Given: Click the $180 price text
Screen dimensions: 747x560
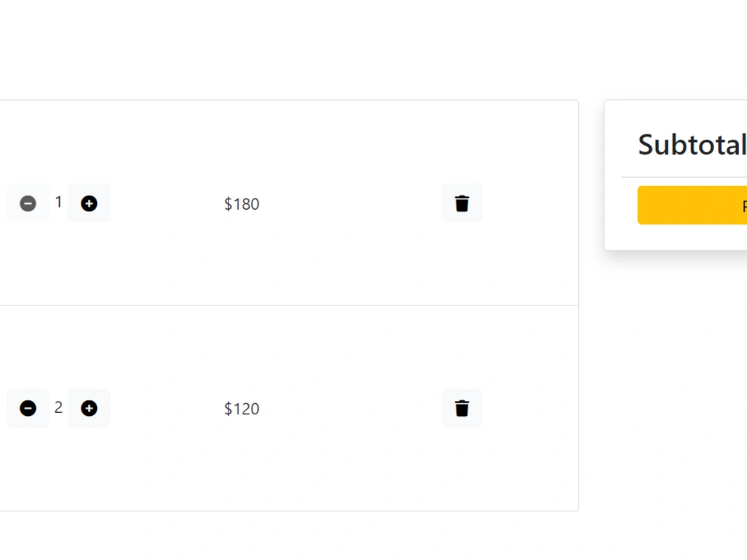Looking at the screenshot, I should click(x=241, y=204).
